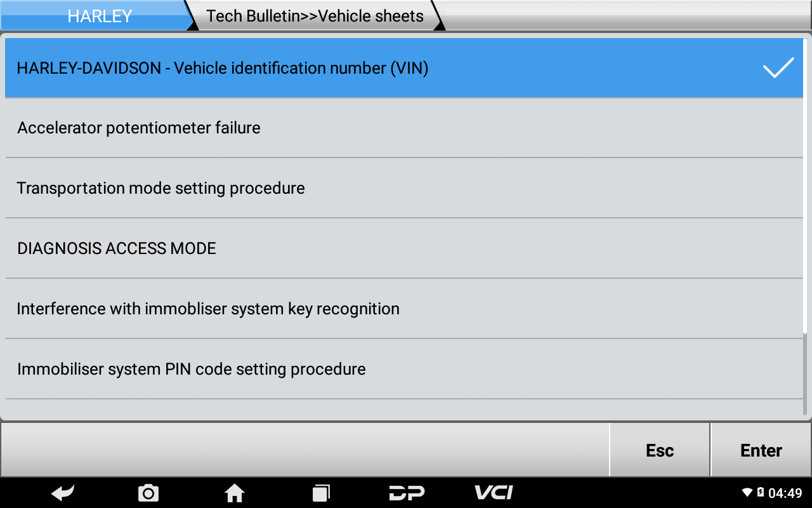Open Interference with immobliser system key recognition
The image size is (812, 508).
coord(404,309)
